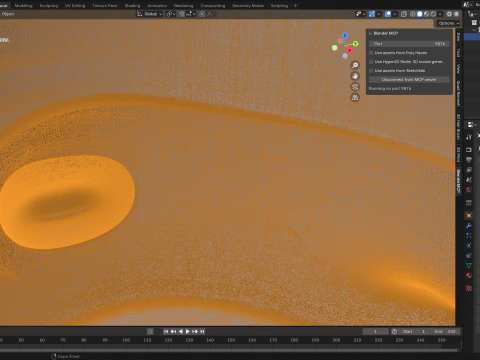Switch to the Animation workspace
This screenshot has width=480, height=360.
(157, 6)
